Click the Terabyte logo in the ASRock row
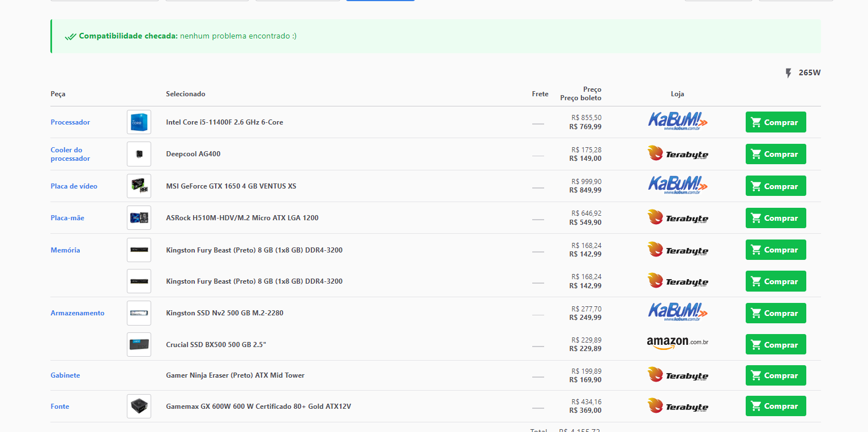 tap(678, 217)
